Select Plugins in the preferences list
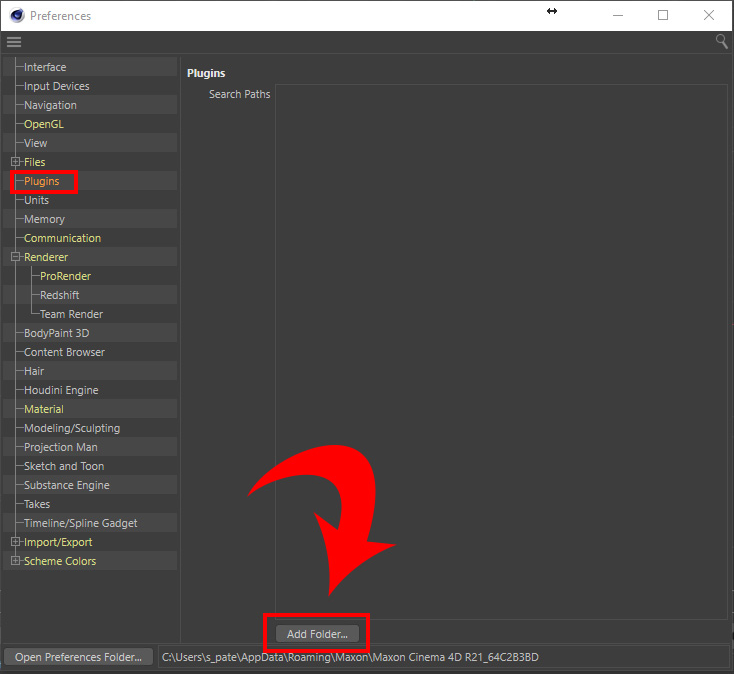 (x=42, y=181)
